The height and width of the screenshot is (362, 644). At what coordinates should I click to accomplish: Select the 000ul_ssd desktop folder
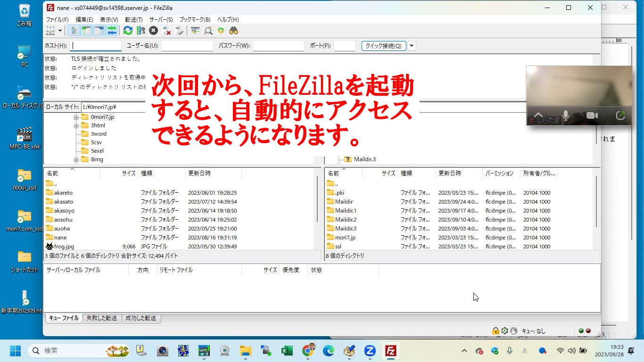[x=25, y=180]
